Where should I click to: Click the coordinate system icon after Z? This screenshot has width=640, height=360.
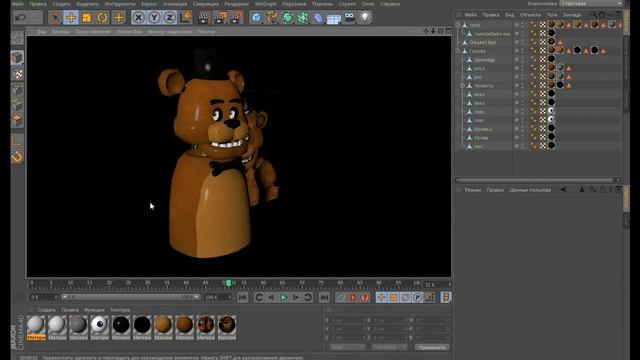pyautogui.click(x=185, y=18)
